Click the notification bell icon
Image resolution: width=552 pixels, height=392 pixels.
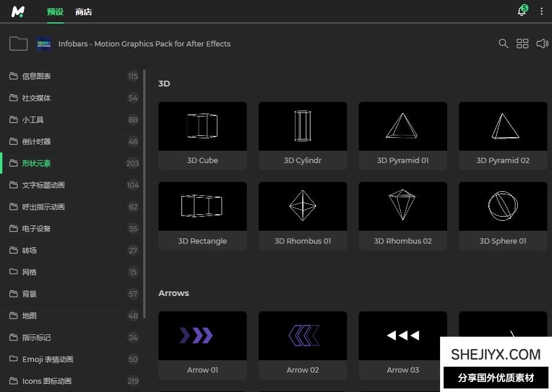point(521,12)
